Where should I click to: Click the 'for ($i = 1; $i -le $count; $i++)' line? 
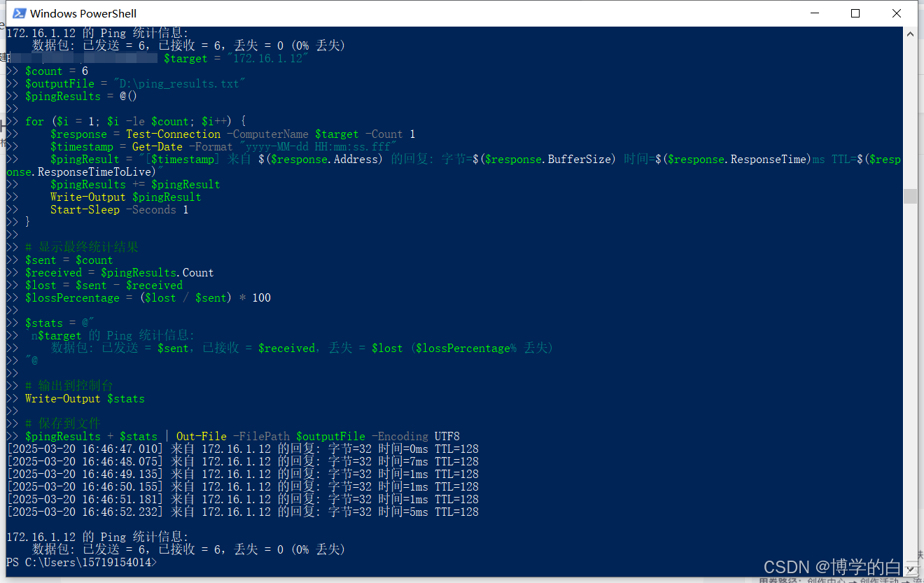coord(136,122)
